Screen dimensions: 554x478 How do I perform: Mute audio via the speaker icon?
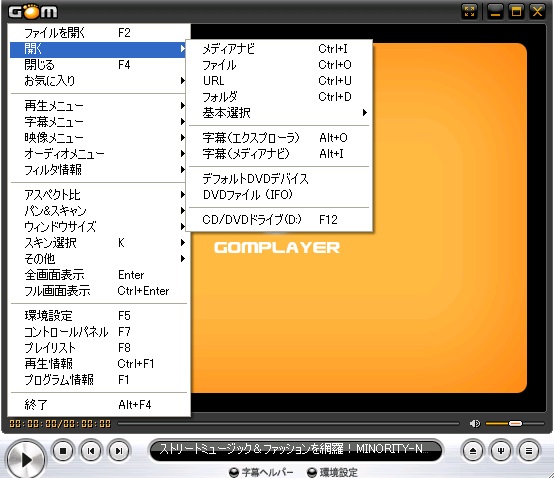475,423
